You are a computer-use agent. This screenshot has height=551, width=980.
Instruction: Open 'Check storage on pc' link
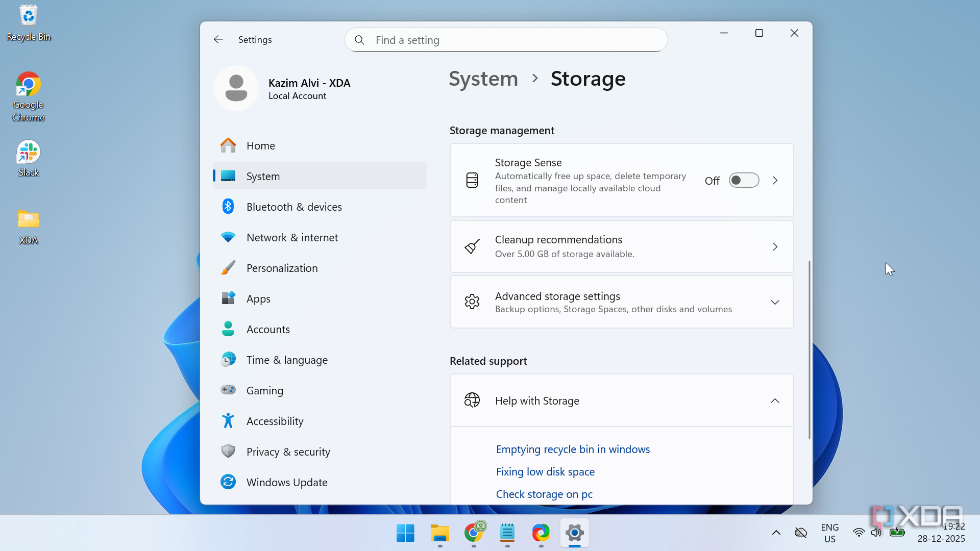pyautogui.click(x=544, y=494)
